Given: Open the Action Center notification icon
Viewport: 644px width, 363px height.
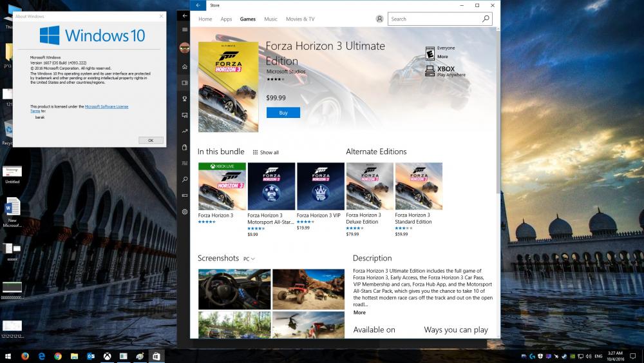Looking at the screenshot, I should [633, 357].
